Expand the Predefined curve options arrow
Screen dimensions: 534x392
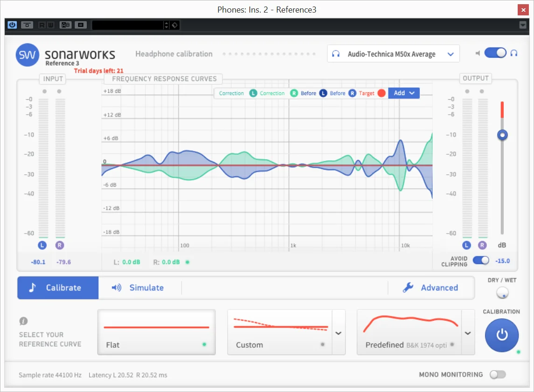(x=468, y=333)
